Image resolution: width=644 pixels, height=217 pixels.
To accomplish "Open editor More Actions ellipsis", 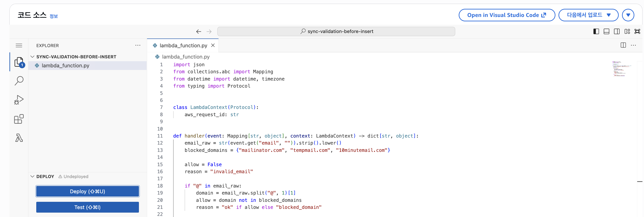I will [x=633, y=45].
